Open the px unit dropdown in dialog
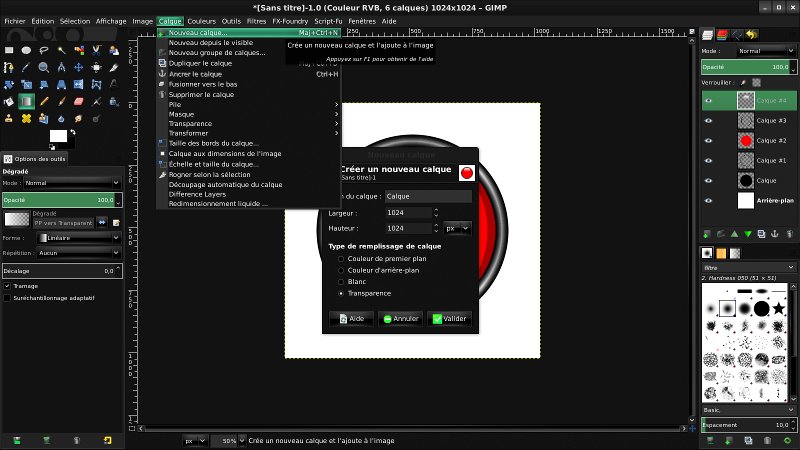This screenshot has height=450, width=800. (x=457, y=229)
